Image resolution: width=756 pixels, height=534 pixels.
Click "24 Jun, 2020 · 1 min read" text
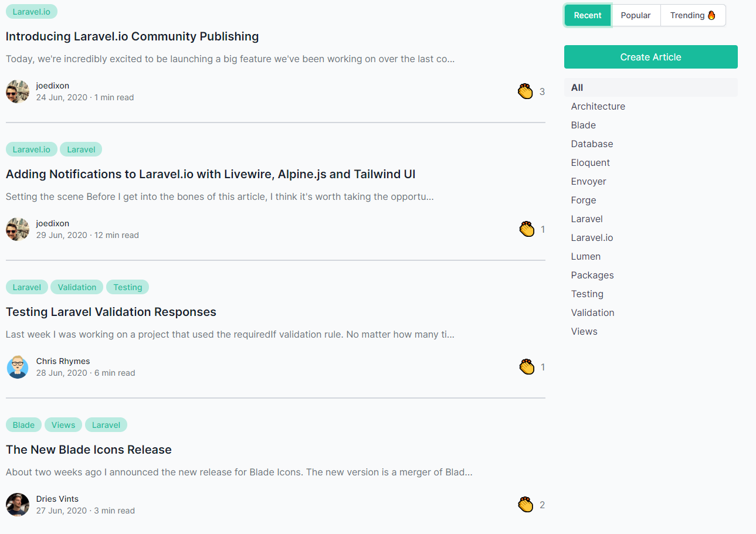(x=85, y=97)
